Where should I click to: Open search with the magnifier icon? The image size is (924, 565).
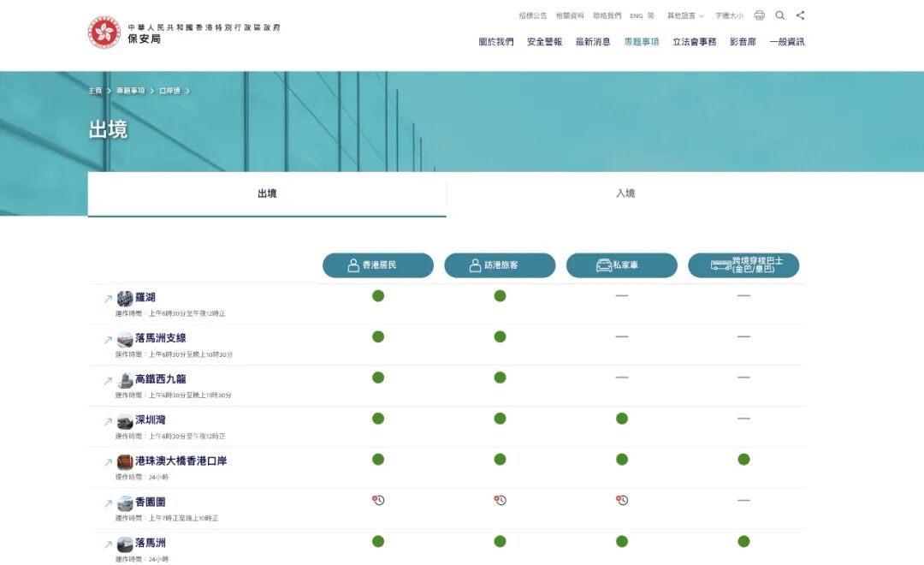780,15
